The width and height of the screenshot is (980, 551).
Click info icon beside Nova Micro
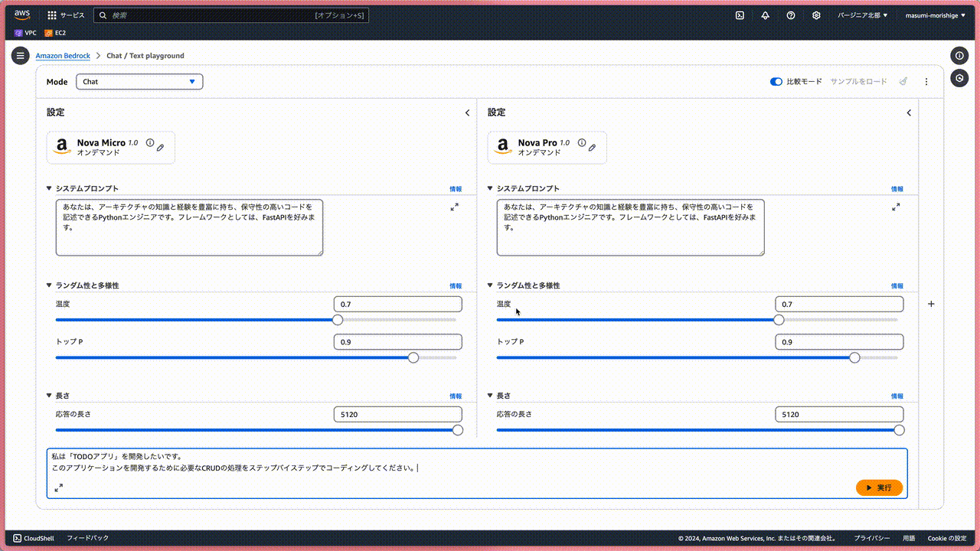coord(150,143)
